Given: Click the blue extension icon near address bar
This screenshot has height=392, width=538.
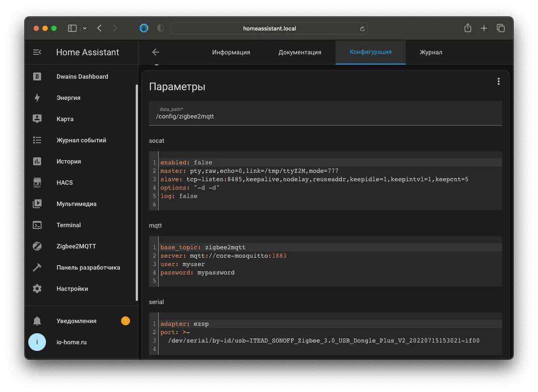Looking at the screenshot, I should 144,28.
